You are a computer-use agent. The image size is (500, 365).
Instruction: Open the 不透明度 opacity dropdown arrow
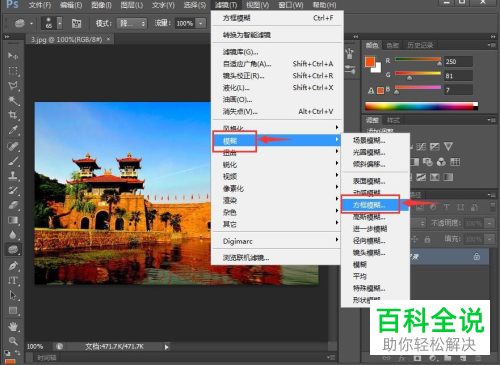489,223
